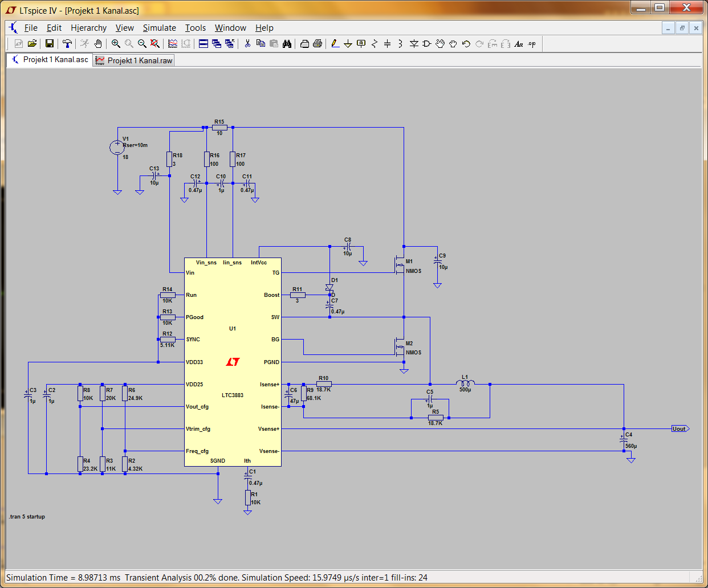Print the schematic with the printer icon
The image size is (708, 588).
coord(318,44)
